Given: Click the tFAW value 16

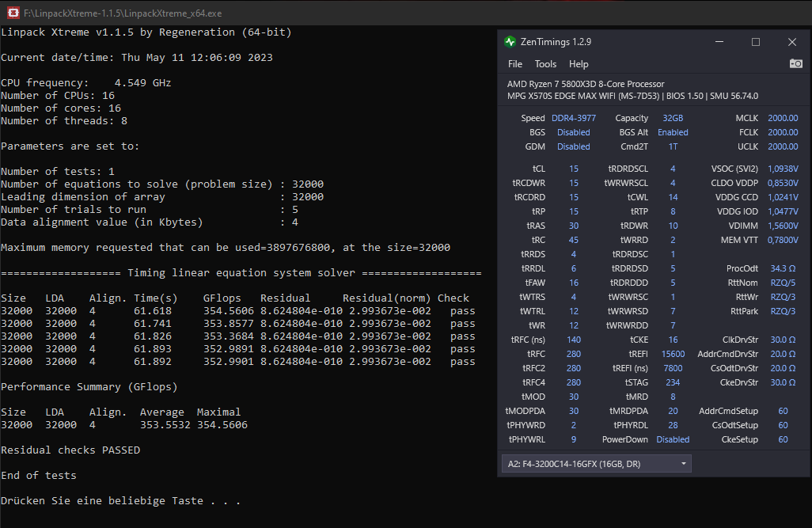Looking at the screenshot, I should (573, 283).
